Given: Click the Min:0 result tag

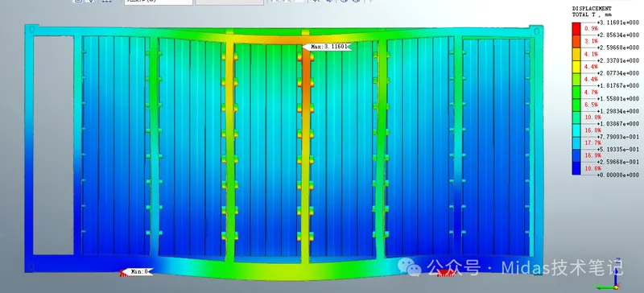Looking at the screenshot, I should pos(137,271).
